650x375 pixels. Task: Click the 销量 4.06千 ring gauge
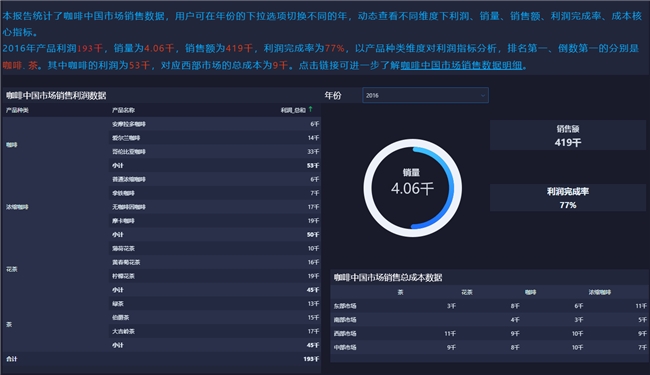[x=412, y=188]
